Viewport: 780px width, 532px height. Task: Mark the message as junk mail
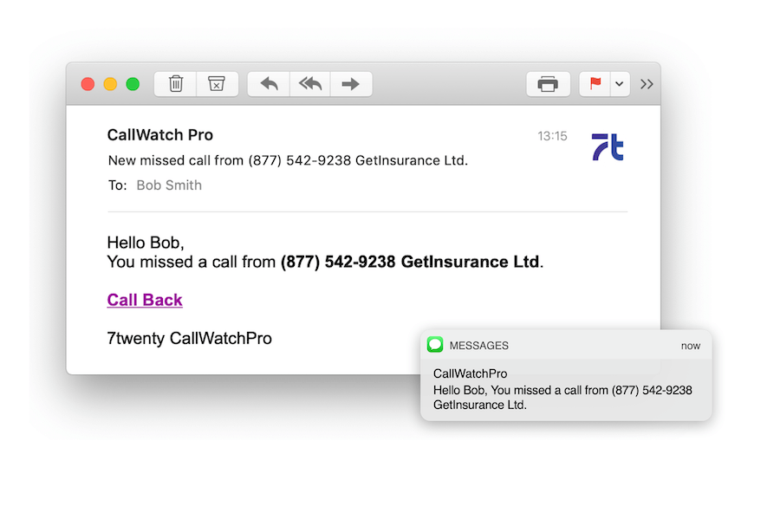click(218, 83)
